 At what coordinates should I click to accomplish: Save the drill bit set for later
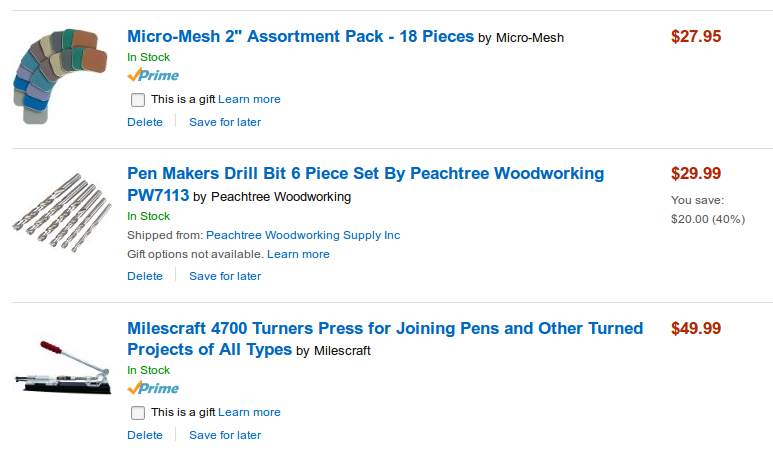225,276
